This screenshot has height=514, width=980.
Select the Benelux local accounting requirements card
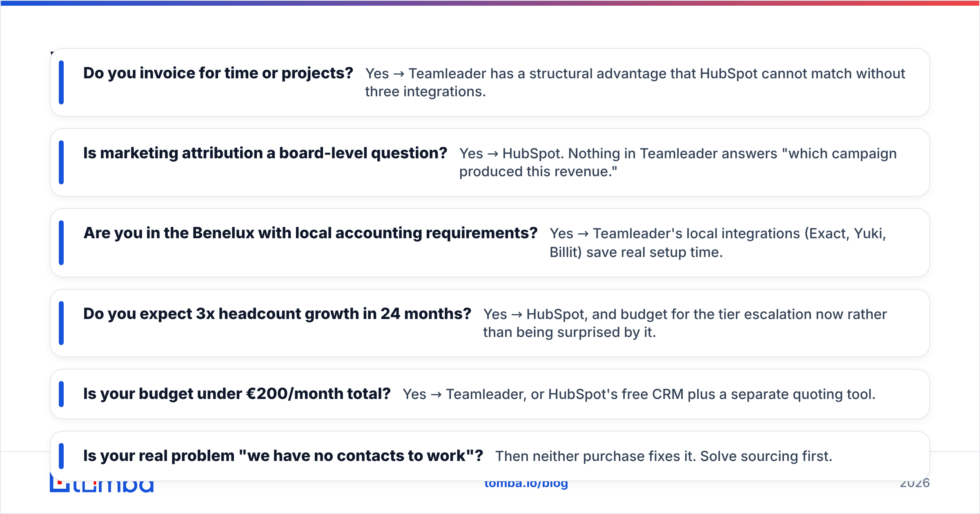coord(490,243)
